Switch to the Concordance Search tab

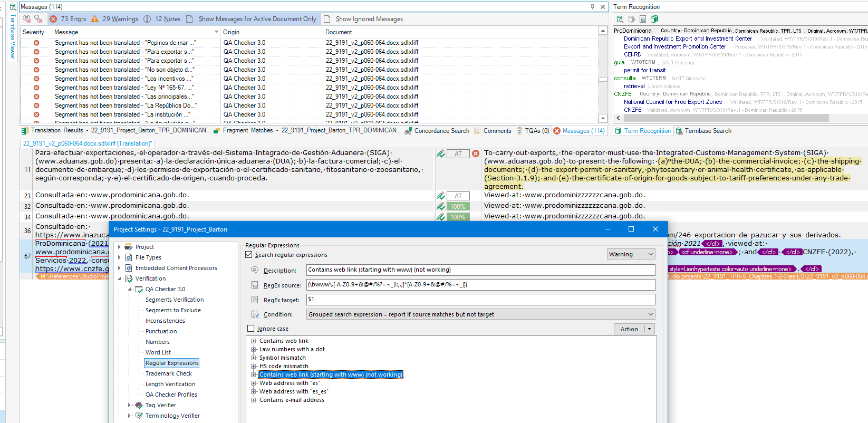[437, 131]
